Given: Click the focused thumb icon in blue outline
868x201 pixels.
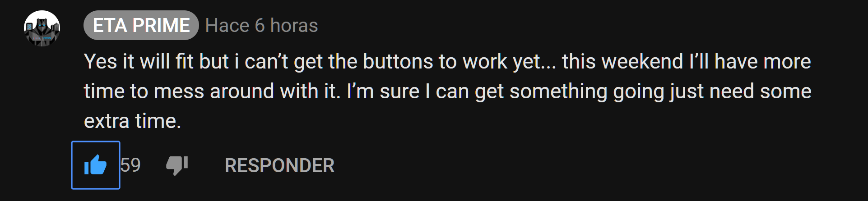Looking at the screenshot, I should pyautogui.click(x=95, y=165).
